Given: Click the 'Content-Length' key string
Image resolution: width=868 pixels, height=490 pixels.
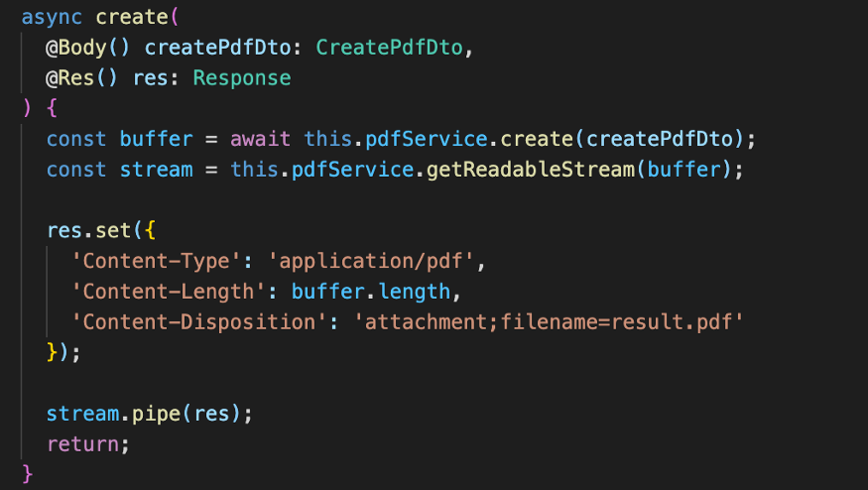Looking at the screenshot, I should click(x=169, y=292).
